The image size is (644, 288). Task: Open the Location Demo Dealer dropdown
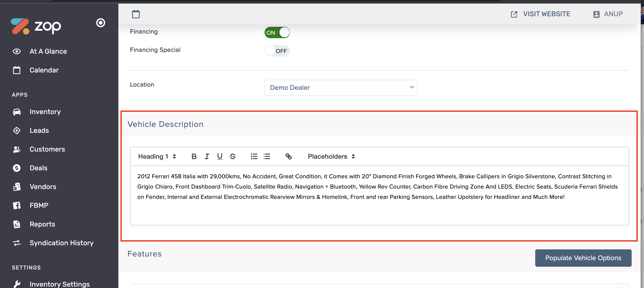coord(341,88)
